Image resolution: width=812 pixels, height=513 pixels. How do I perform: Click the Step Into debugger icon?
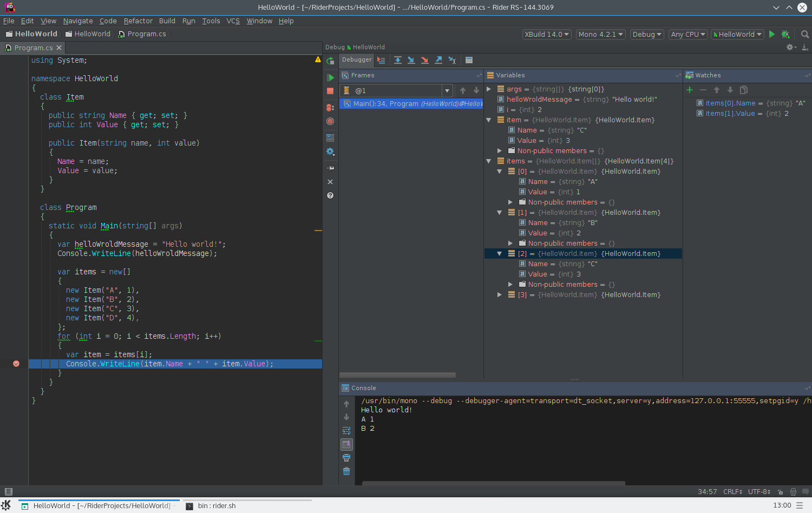(x=411, y=60)
